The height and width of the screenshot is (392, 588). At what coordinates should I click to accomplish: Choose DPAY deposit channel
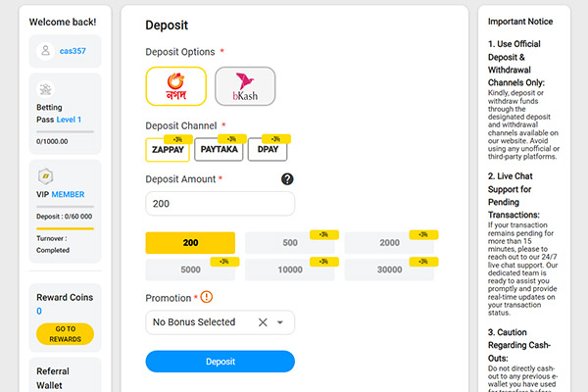coord(267,150)
